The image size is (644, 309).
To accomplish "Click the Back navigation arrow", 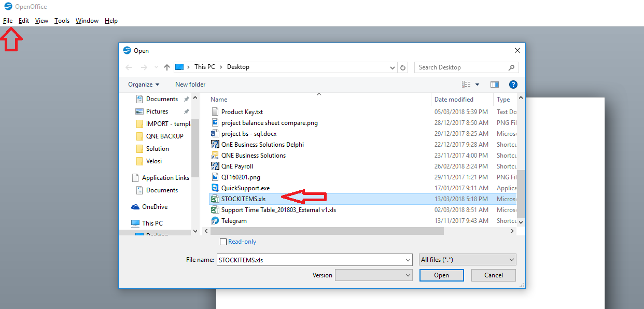I will (129, 67).
